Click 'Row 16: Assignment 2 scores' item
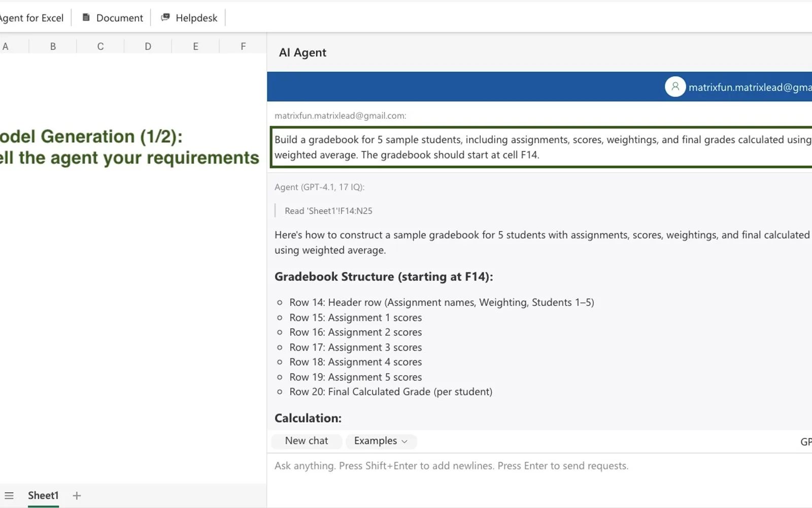This screenshot has height=508, width=812. [x=355, y=332]
